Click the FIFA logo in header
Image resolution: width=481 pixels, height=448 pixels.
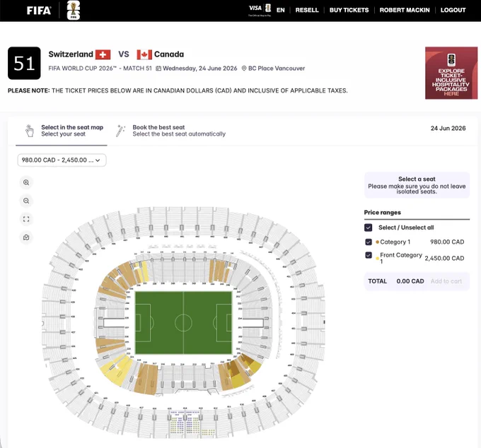point(39,11)
